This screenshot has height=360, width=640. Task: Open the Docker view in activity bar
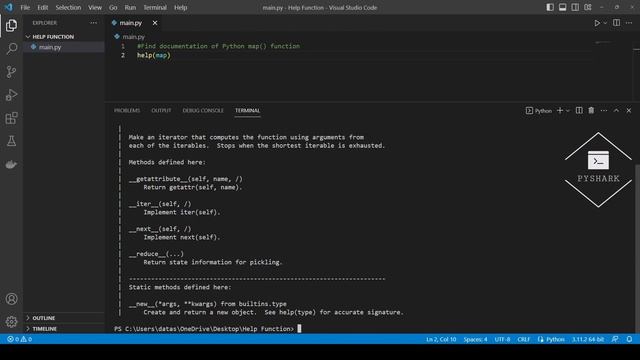click(x=11, y=164)
